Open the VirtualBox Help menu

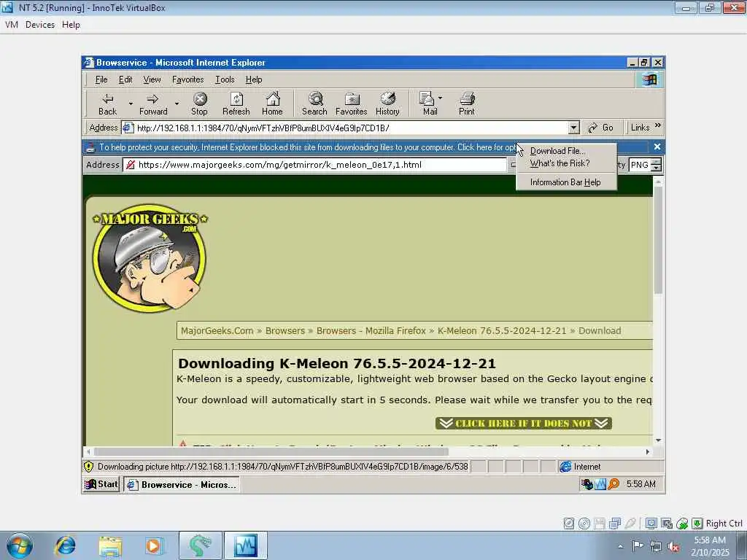pyautogui.click(x=71, y=25)
